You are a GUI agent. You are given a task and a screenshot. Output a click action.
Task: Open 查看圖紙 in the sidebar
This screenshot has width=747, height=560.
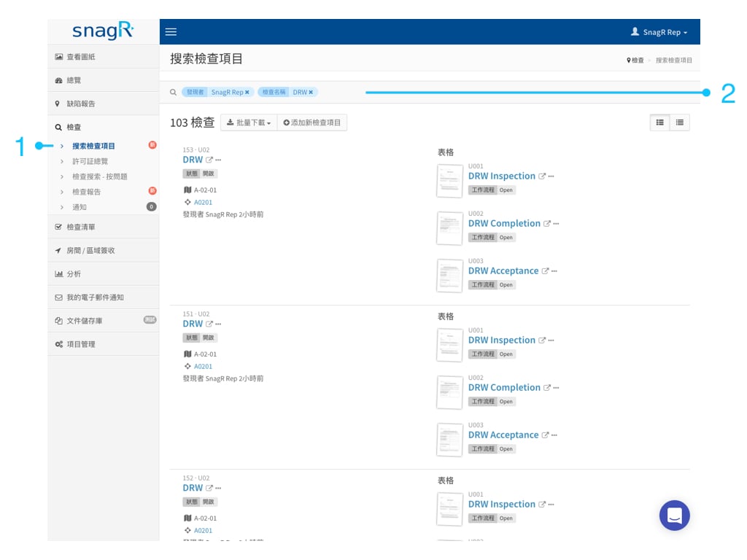pyautogui.click(x=104, y=57)
